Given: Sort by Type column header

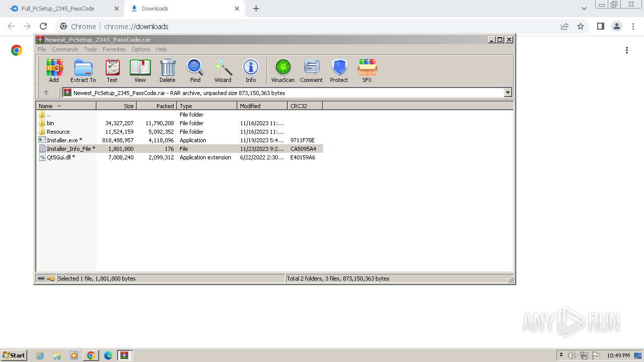Looking at the screenshot, I should click(207, 106).
